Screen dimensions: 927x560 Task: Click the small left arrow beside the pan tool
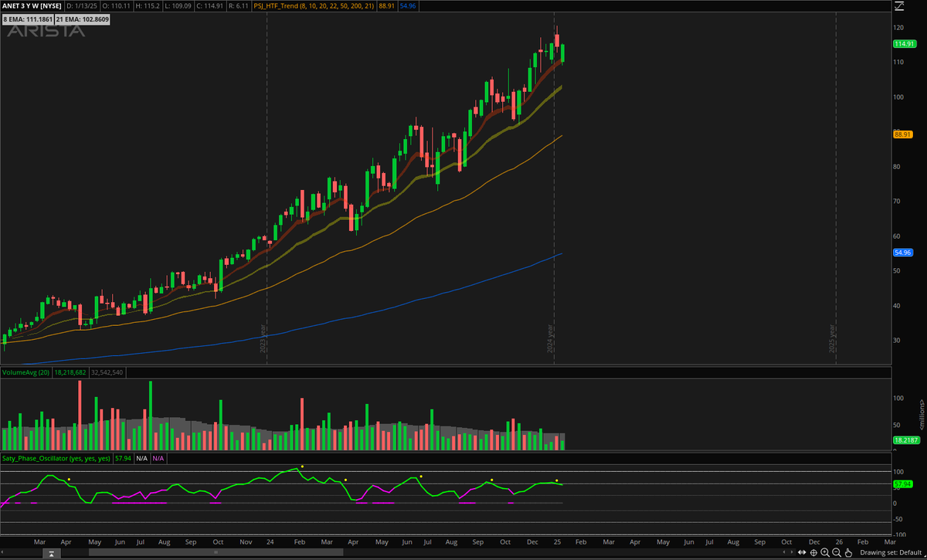coord(784,552)
